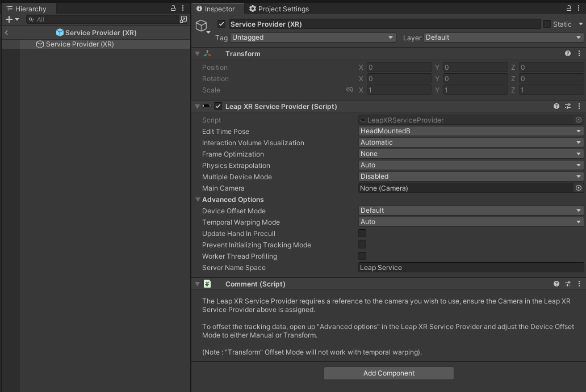Open Main Camera object picker
Screen dimensions: 586x392
(x=579, y=188)
